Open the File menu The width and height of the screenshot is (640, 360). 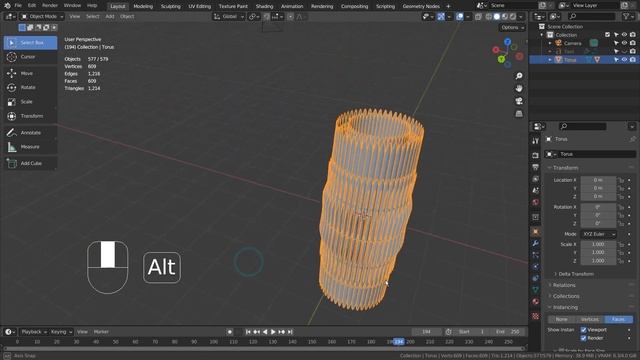click(18, 6)
